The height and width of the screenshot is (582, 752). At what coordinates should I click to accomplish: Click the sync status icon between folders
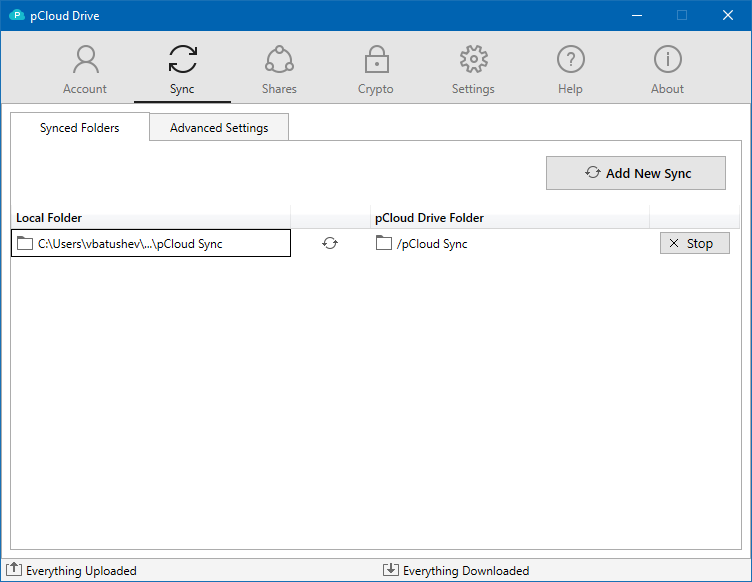click(330, 243)
